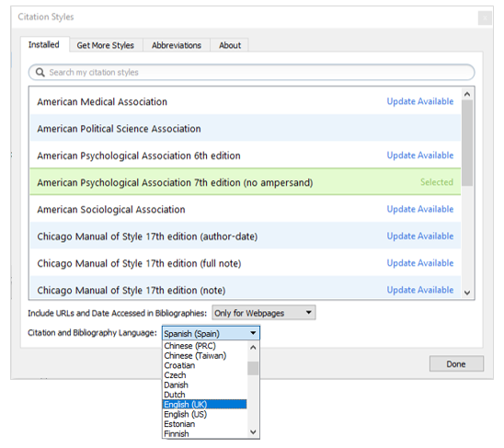Open the Only for Webpages dropdown
This screenshot has height=448, width=504.
pyautogui.click(x=264, y=313)
